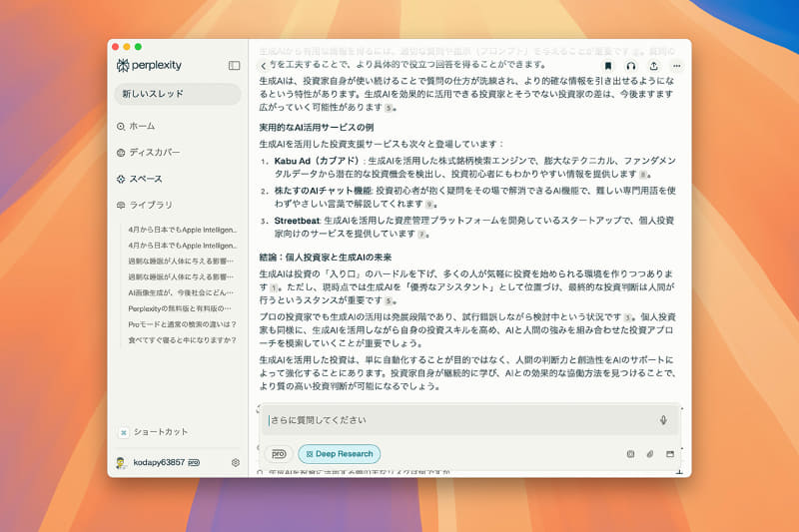This screenshot has height=532, width=799.
Task: Click the kodapy63857 user avatar
Action: click(x=121, y=462)
